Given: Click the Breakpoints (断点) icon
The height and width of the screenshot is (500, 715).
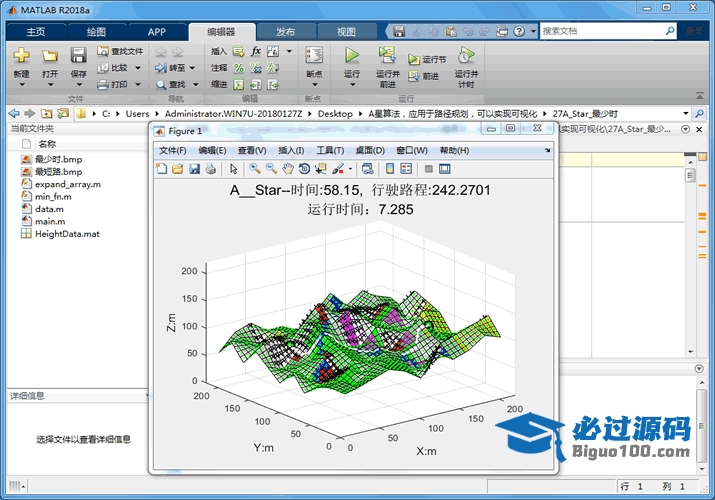Looking at the screenshot, I should (314, 56).
